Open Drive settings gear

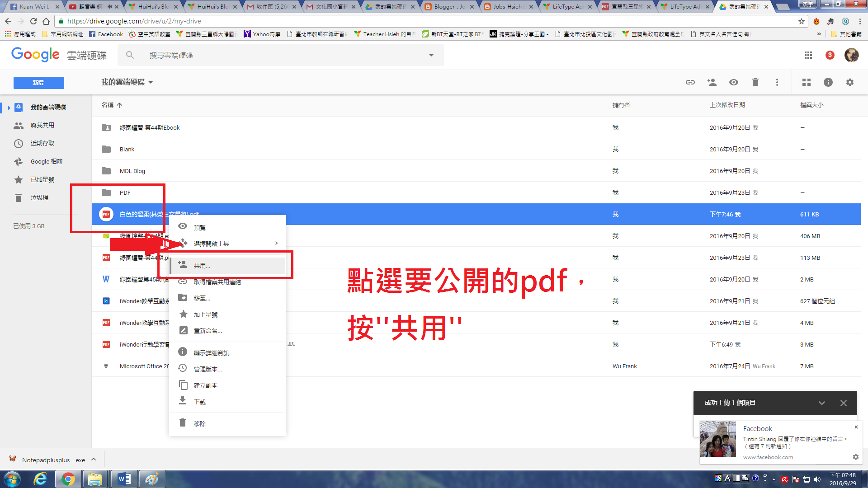click(849, 82)
